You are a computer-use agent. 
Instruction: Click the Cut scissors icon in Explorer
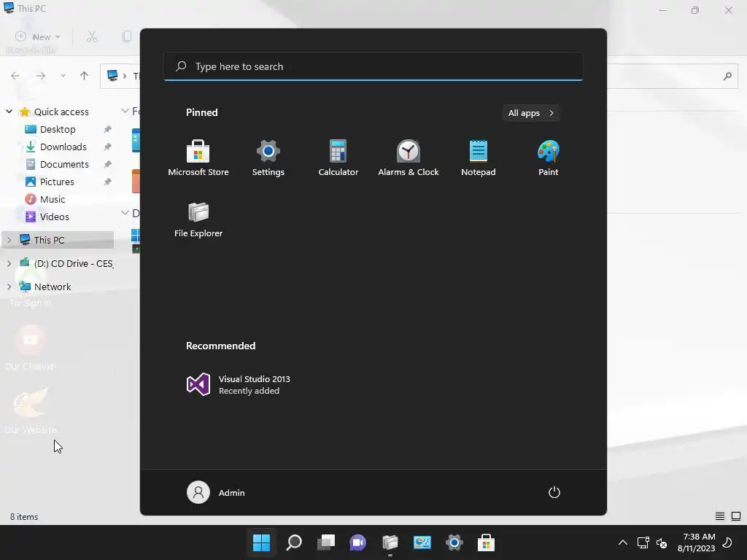92,36
